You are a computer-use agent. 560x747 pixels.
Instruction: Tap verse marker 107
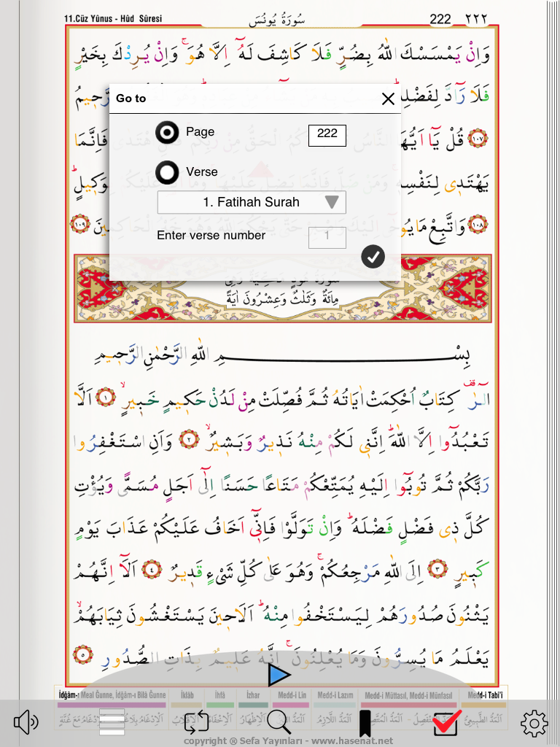(x=478, y=139)
